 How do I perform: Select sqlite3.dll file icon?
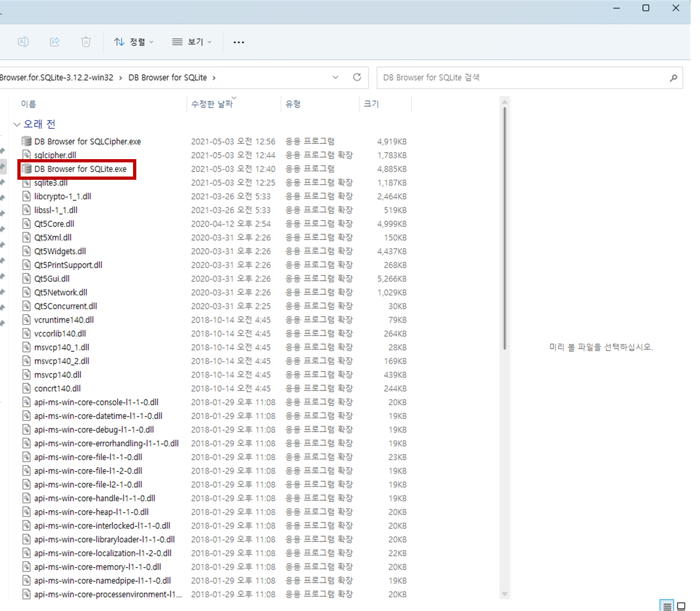coord(26,182)
